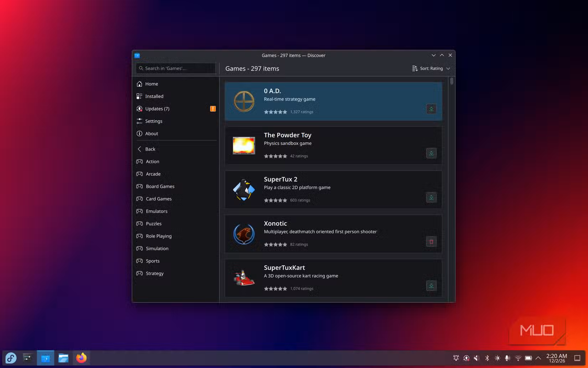This screenshot has height=368, width=588.
Task: Install The Powder Toy via download icon
Action: coord(431,153)
